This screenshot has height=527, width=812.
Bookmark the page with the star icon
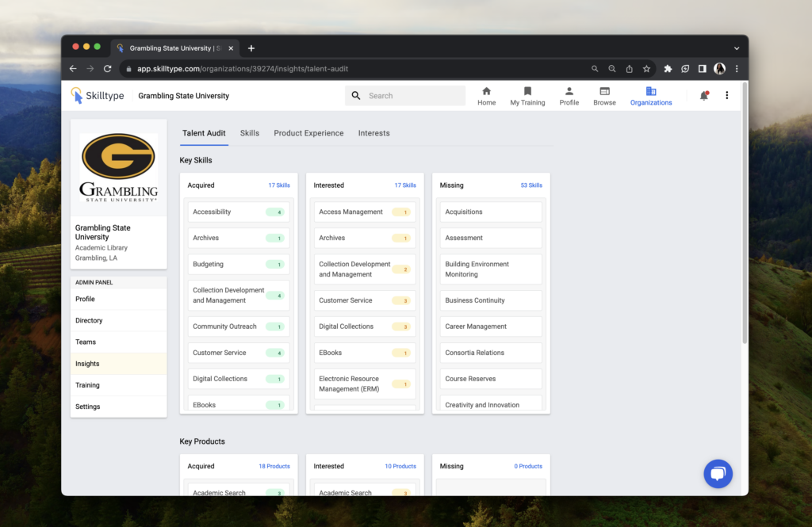pyautogui.click(x=646, y=69)
